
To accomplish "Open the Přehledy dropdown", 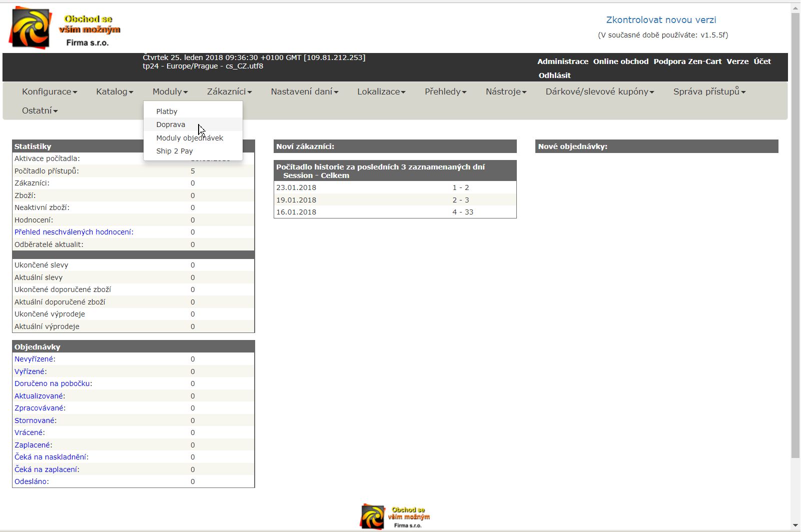I will coord(445,91).
